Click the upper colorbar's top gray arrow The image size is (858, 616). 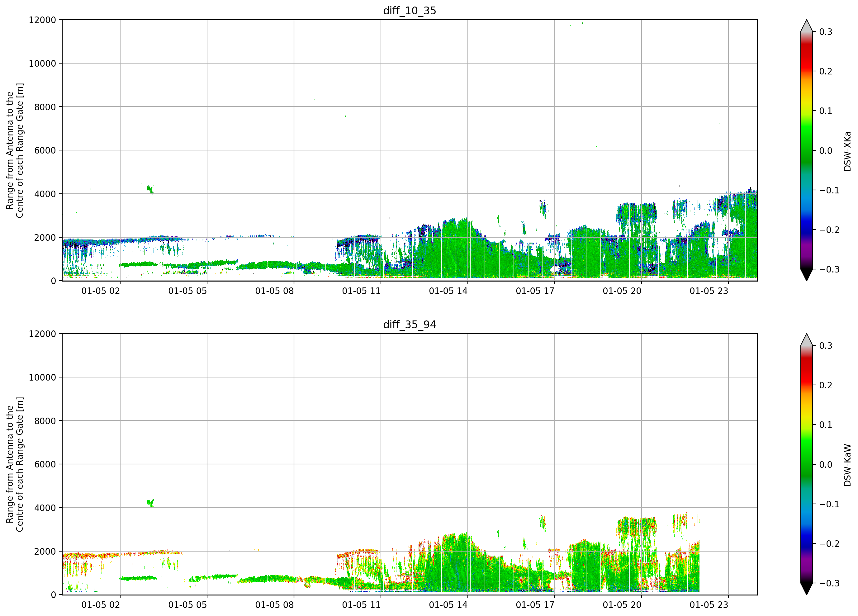[x=807, y=26]
